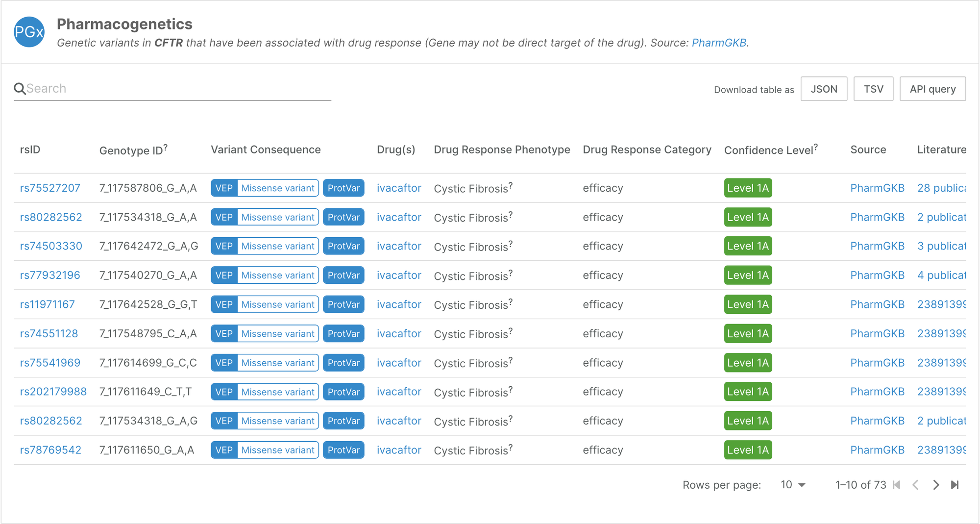Open ProtVar for rs74551128
This screenshot has height=524, width=980.
(x=343, y=334)
